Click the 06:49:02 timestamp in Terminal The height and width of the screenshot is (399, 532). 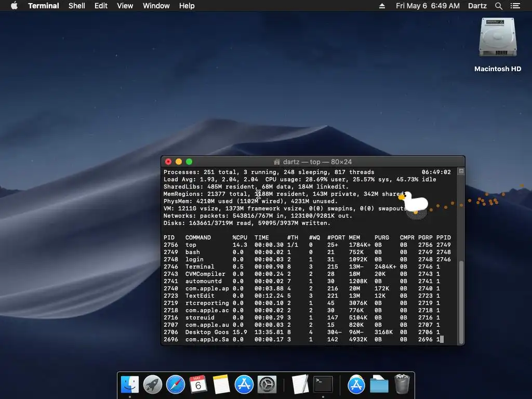436,172
